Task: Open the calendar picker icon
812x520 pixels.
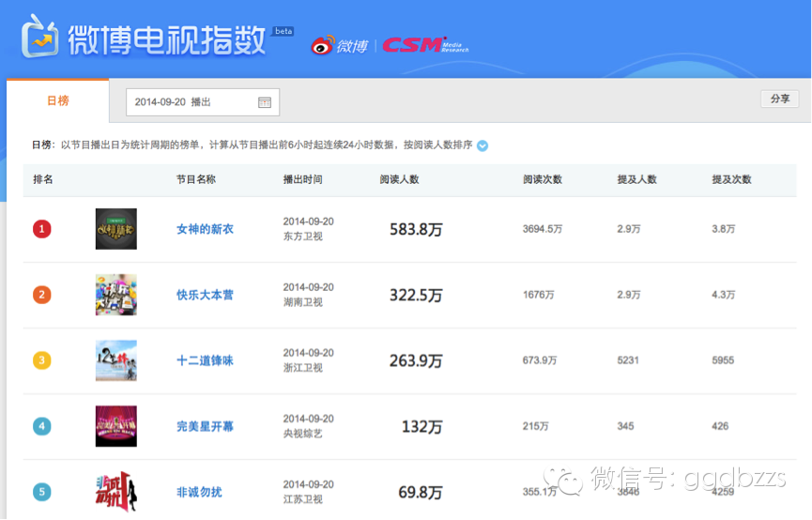Action: point(265,102)
